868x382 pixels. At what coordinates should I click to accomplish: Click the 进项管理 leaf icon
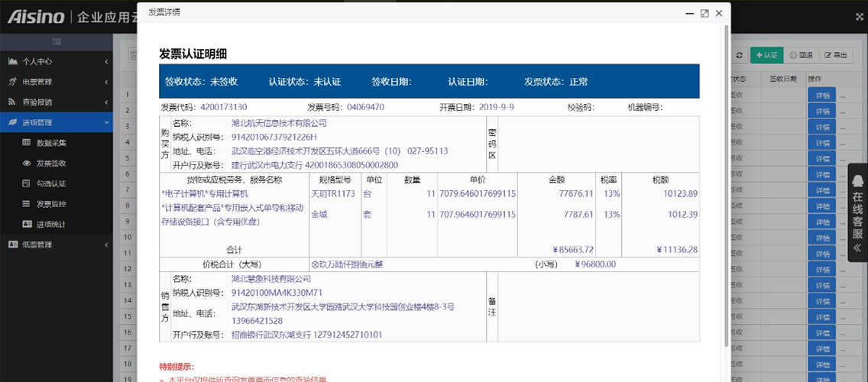point(13,122)
